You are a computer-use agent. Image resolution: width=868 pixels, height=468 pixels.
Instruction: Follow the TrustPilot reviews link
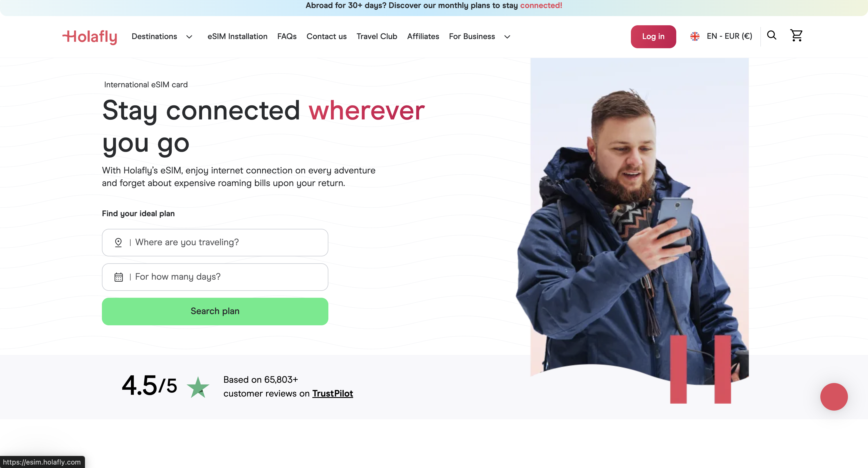[x=332, y=394]
